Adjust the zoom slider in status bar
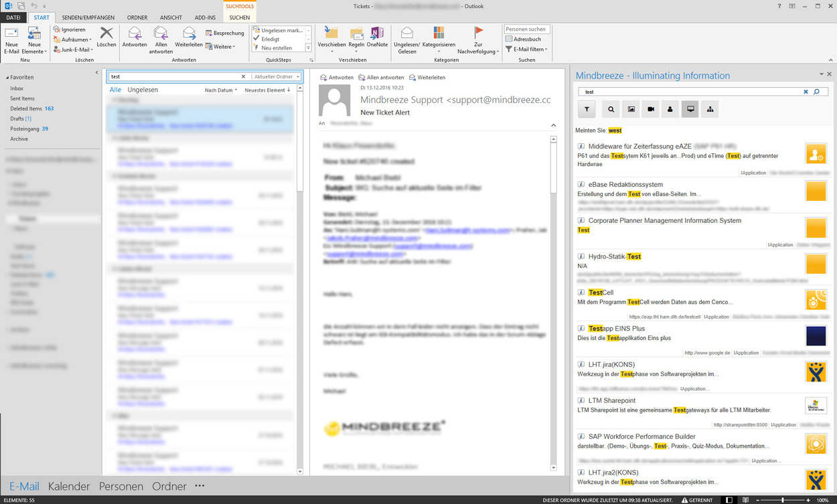 tap(783, 500)
